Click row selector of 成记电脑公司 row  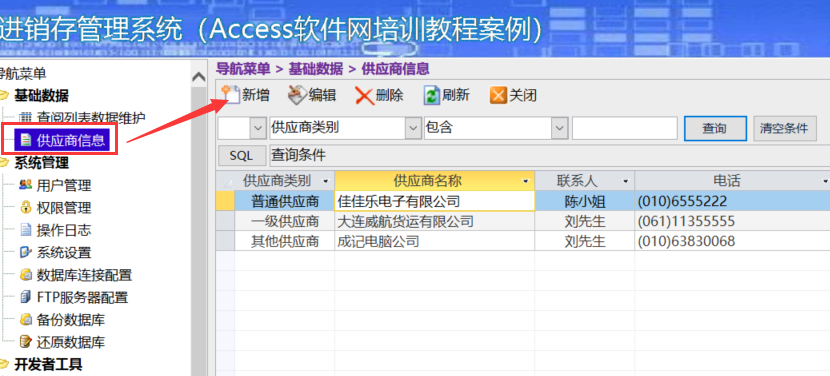pos(225,241)
